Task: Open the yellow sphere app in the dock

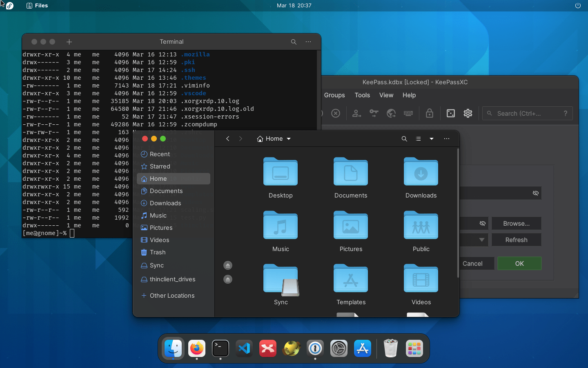Action: coord(292,348)
